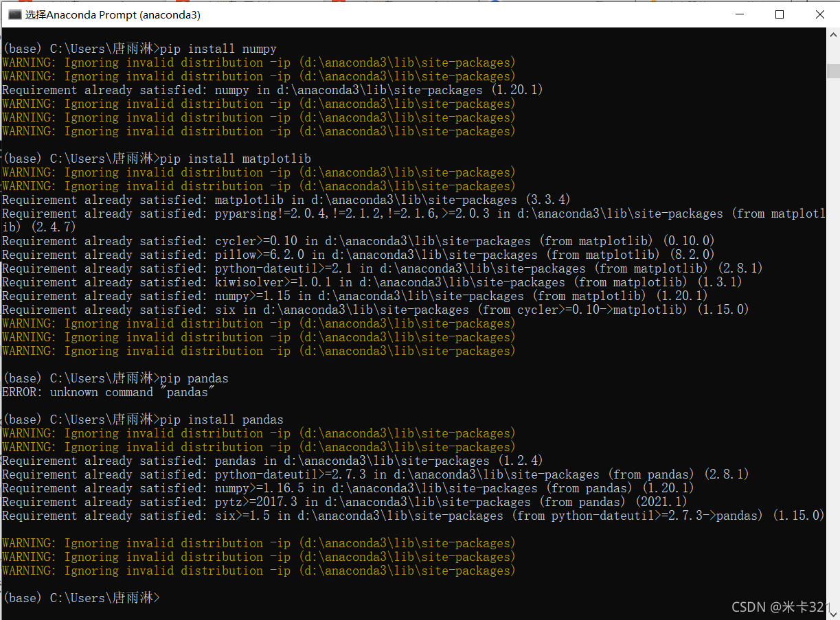840x620 pixels.
Task: Select the 'pip install numpy' command text
Action: [x=218, y=48]
